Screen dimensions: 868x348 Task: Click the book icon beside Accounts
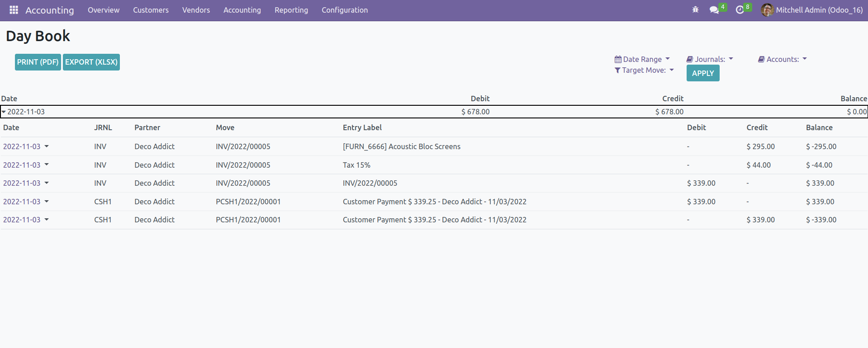tap(761, 59)
